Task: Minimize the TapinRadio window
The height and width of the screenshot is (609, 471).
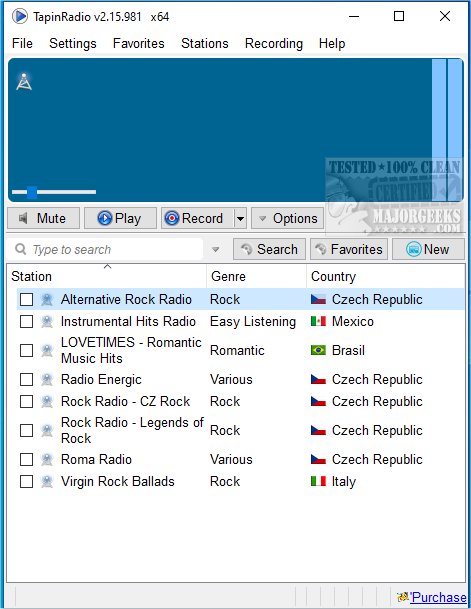Action: pos(354,16)
